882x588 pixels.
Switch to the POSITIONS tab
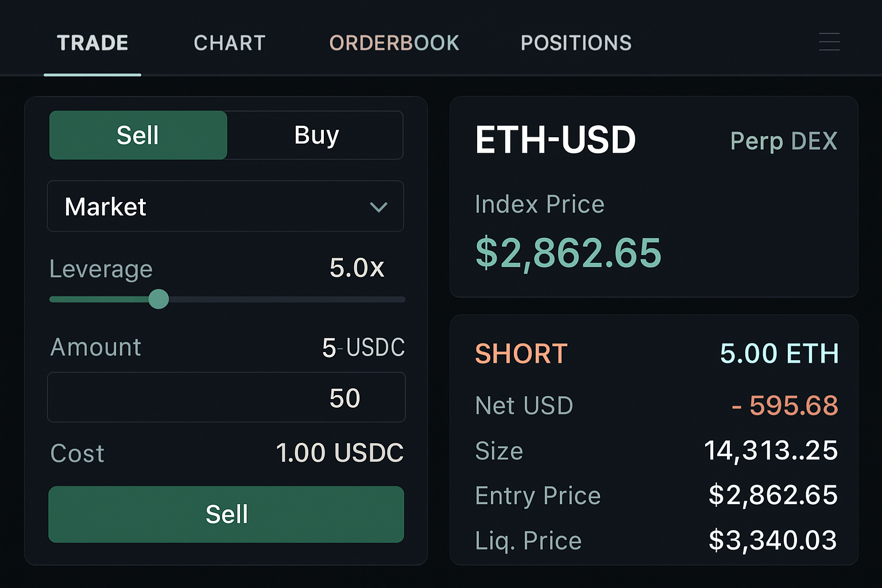[x=576, y=42]
